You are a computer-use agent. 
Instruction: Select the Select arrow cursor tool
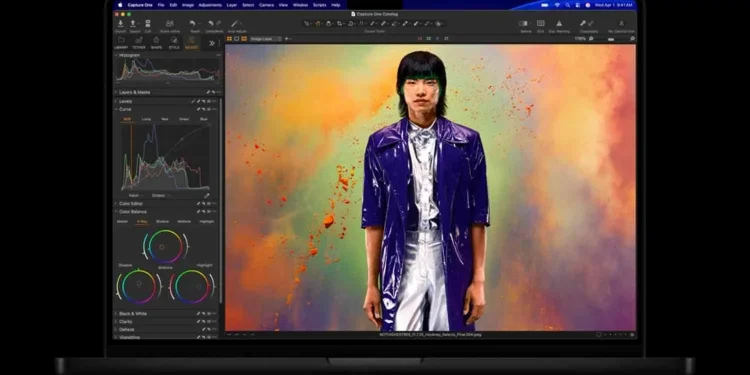307,23
